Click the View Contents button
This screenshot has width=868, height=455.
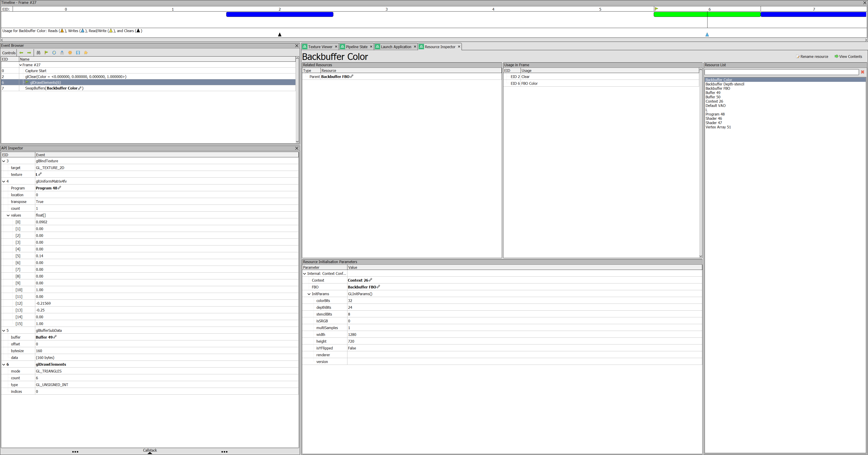point(848,56)
